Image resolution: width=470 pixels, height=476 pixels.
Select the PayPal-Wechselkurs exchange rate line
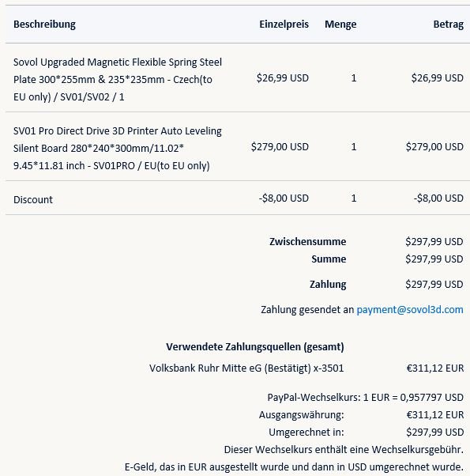(x=366, y=398)
